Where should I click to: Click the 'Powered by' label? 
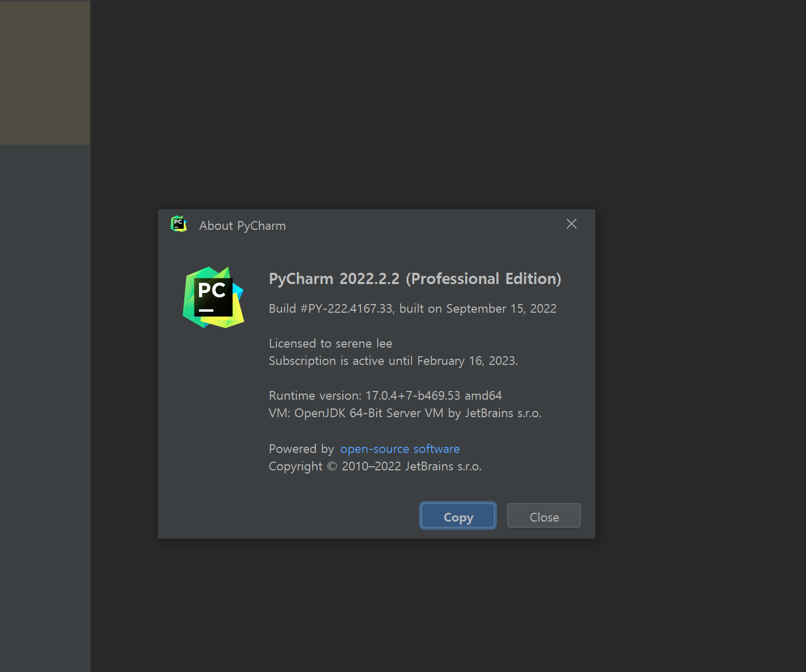(301, 449)
